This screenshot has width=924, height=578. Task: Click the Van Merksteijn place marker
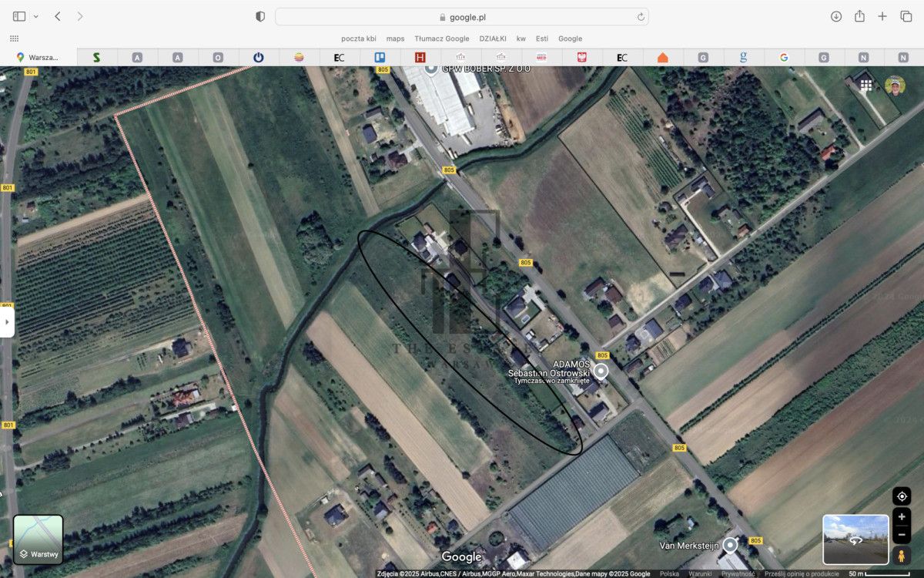click(730, 545)
